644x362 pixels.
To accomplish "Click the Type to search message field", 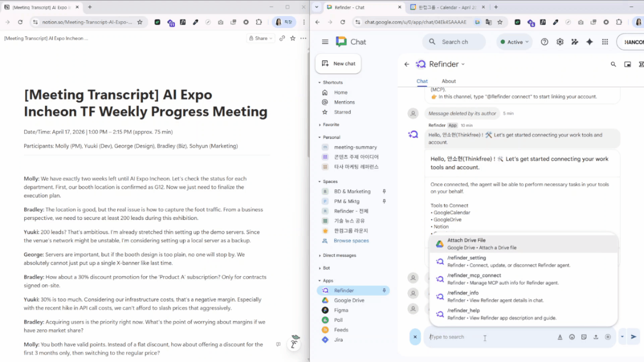I will pos(483,337).
